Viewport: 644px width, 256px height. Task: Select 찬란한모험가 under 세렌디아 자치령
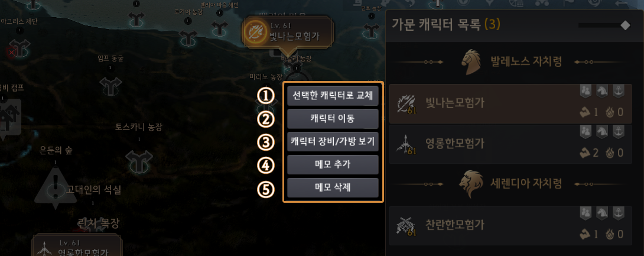[x=510, y=226]
